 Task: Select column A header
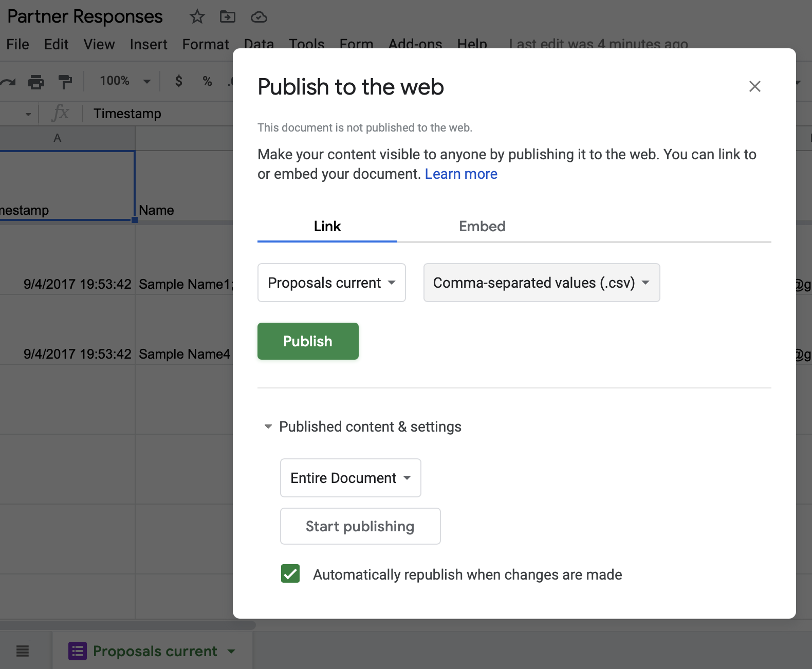tap(67, 138)
